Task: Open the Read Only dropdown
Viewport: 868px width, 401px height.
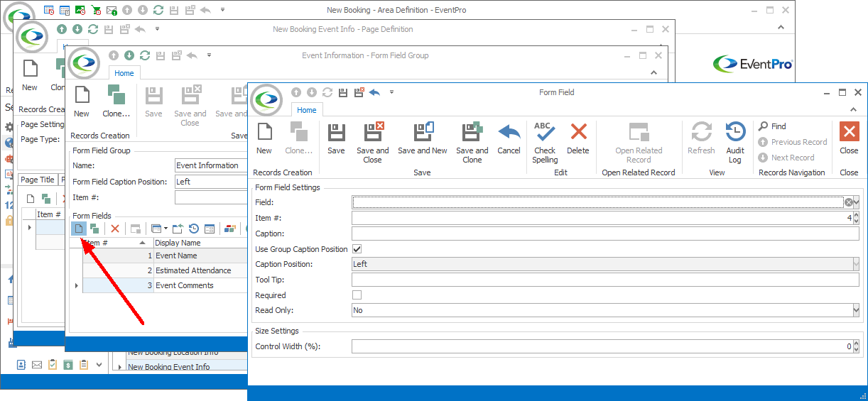Action: (x=856, y=310)
